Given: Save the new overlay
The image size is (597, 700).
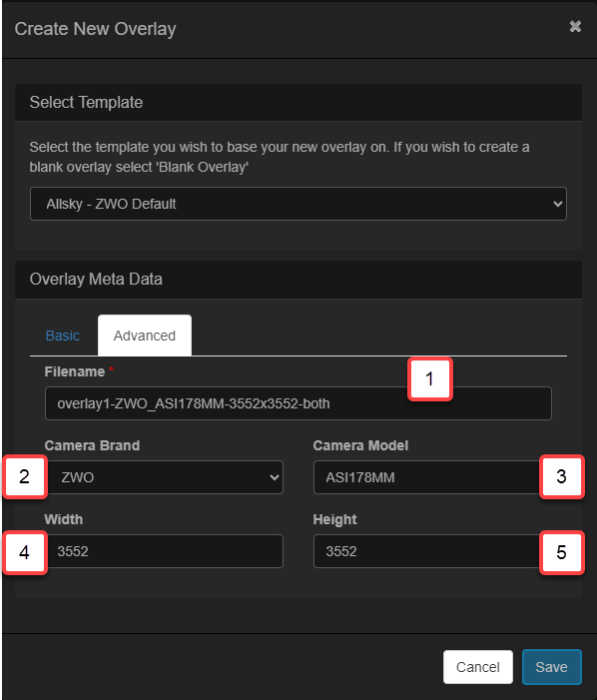Looking at the screenshot, I should click(x=551, y=667).
